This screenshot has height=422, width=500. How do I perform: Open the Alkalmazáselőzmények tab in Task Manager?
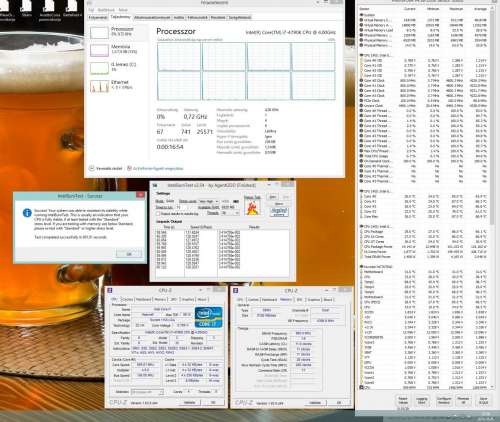(x=152, y=17)
